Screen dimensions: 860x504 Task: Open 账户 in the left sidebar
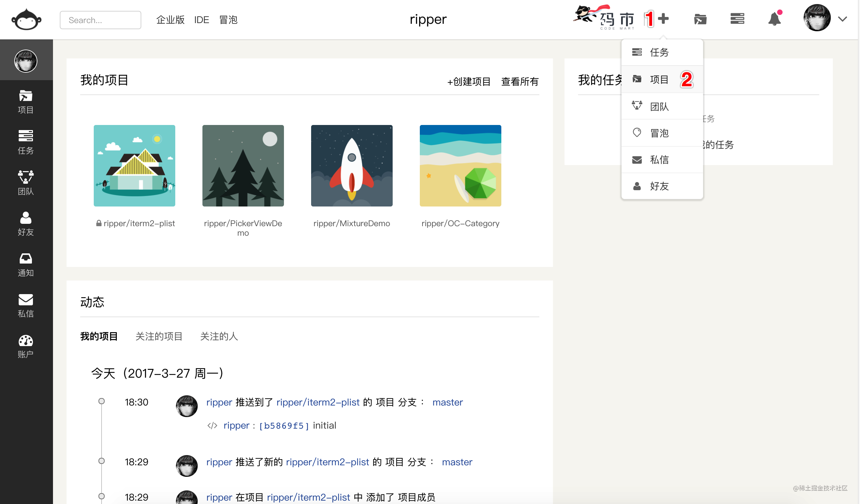[x=25, y=346]
